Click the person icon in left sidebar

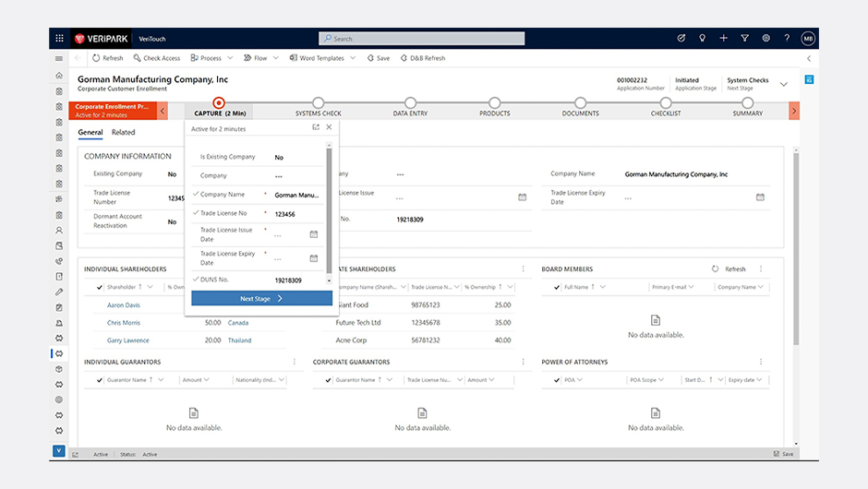tap(59, 230)
